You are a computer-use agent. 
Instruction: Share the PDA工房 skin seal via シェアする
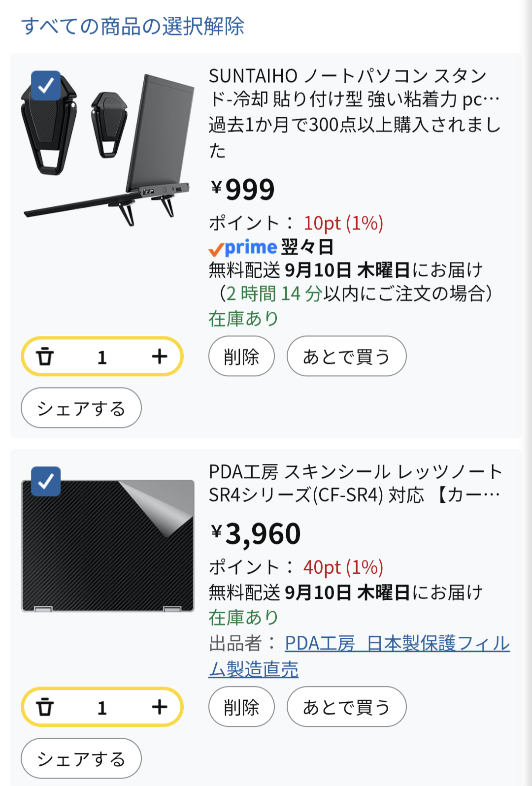click(x=81, y=758)
